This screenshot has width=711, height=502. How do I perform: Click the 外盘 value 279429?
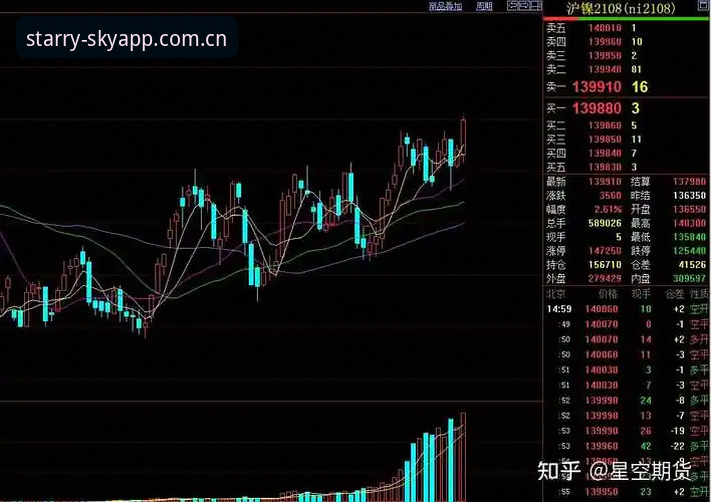[x=605, y=278]
